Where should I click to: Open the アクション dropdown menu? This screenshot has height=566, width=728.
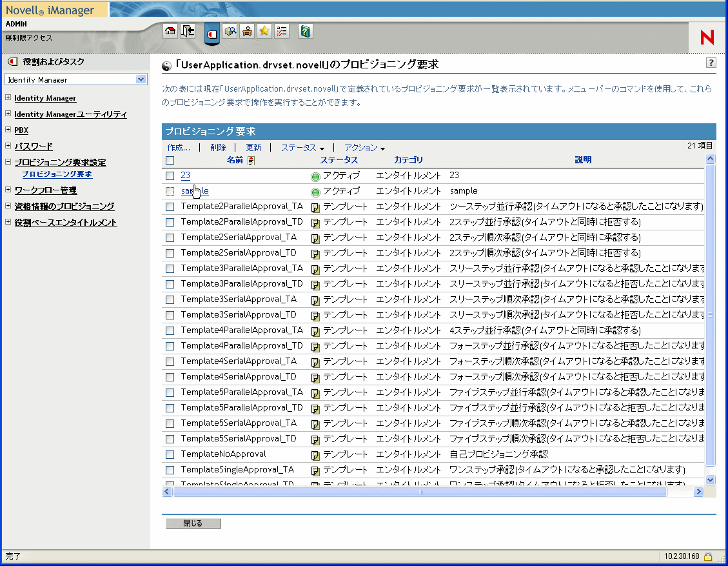point(364,147)
